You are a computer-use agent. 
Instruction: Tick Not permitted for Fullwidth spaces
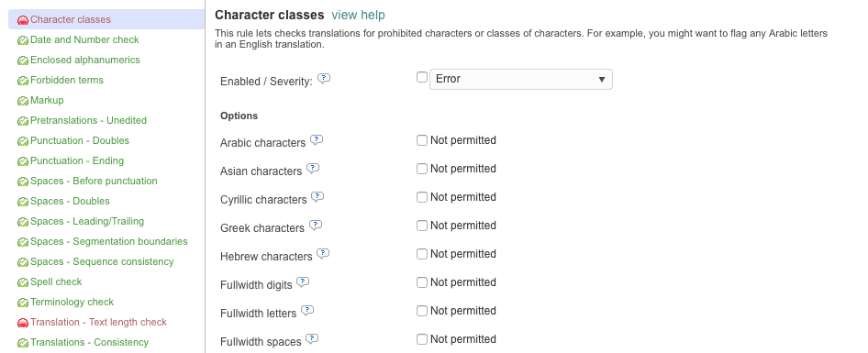click(422, 339)
